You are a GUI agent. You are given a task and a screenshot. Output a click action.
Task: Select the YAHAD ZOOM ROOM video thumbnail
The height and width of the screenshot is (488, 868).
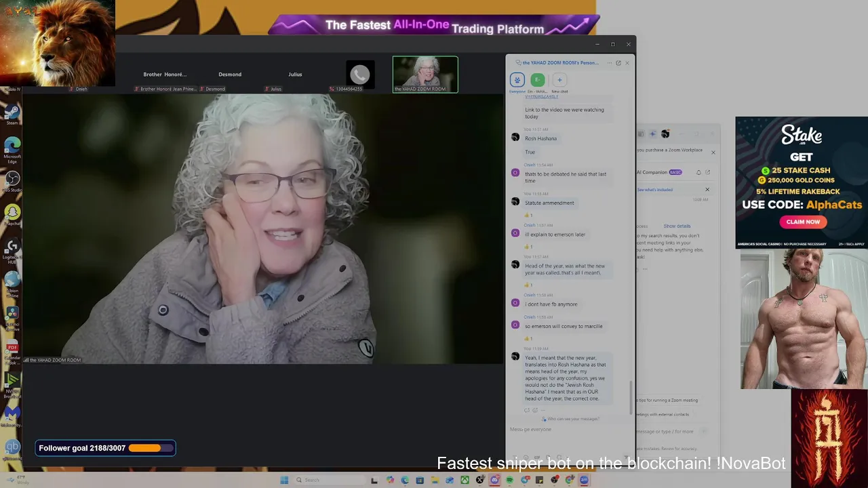[425, 74]
